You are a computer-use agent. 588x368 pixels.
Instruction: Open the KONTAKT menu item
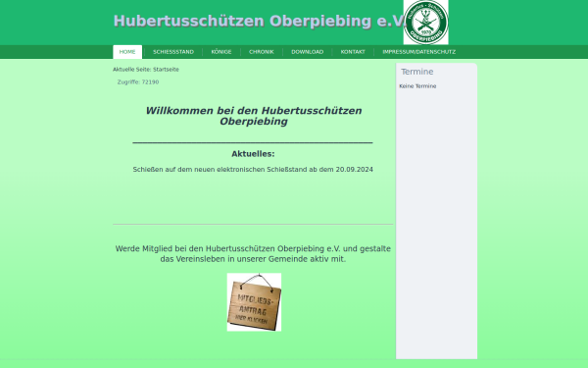pyautogui.click(x=353, y=52)
